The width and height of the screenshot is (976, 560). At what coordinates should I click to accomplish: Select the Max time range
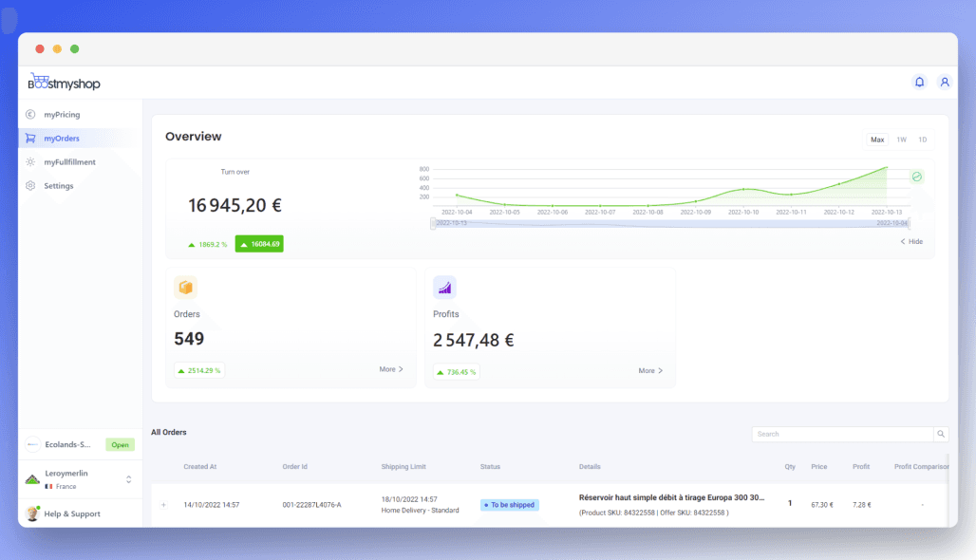877,140
